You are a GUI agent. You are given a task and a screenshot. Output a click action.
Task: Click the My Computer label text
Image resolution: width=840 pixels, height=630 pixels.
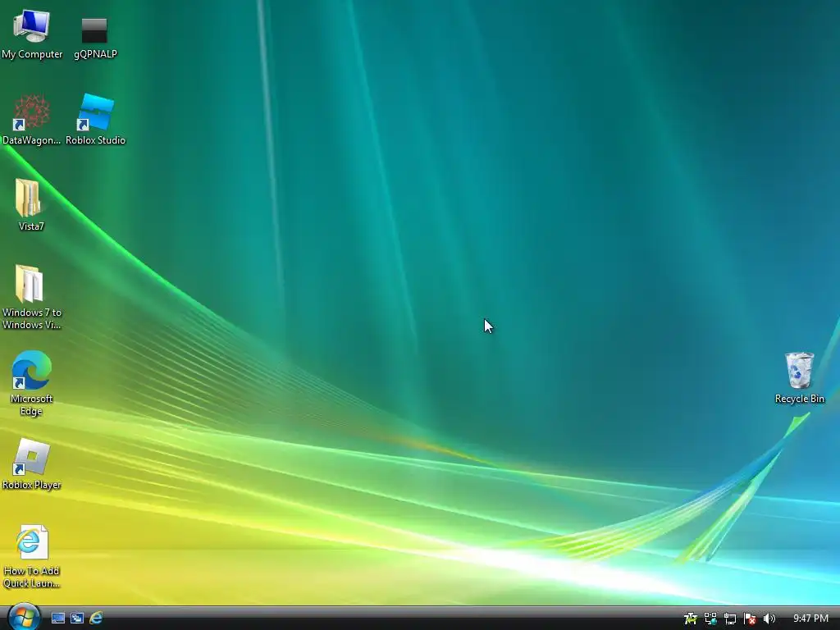pyautogui.click(x=32, y=54)
